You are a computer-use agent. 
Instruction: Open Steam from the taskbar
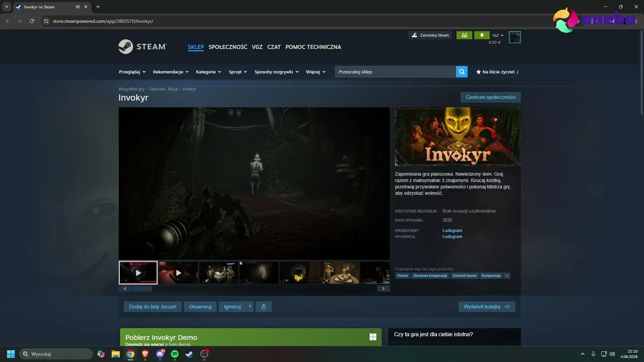click(189, 354)
